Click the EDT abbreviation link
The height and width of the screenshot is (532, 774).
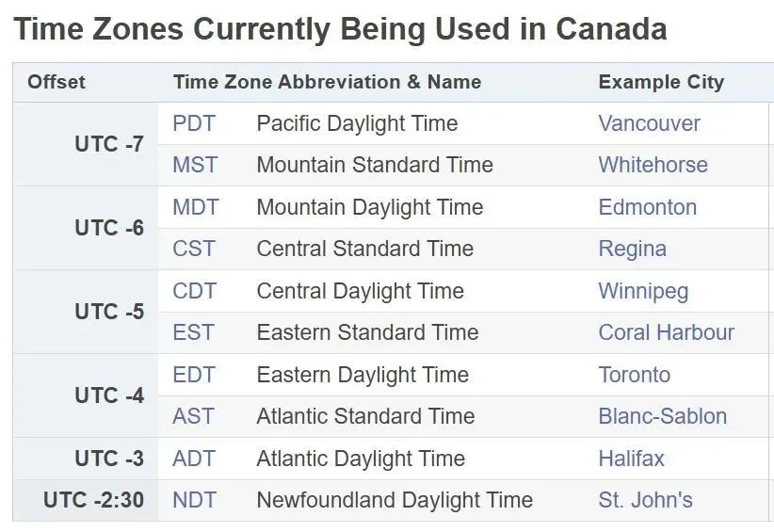[x=193, y=375]
